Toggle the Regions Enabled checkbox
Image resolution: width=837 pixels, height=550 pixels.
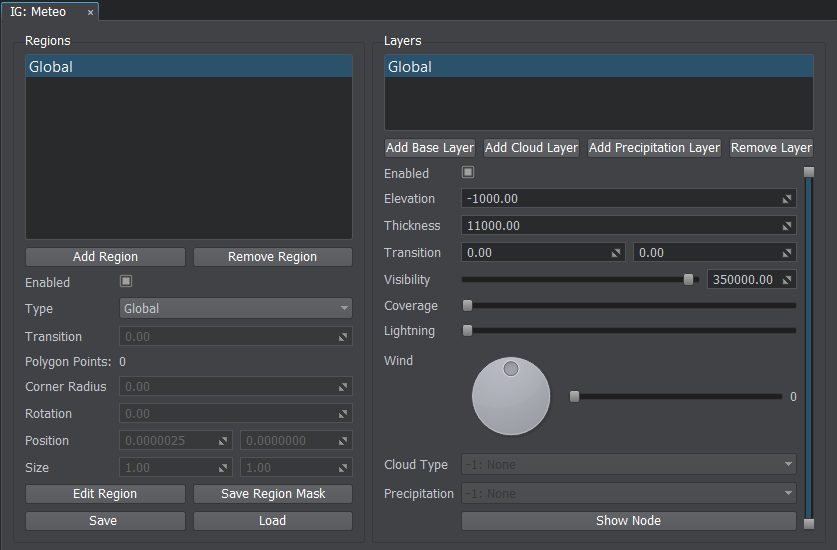[x=126, y=282]
